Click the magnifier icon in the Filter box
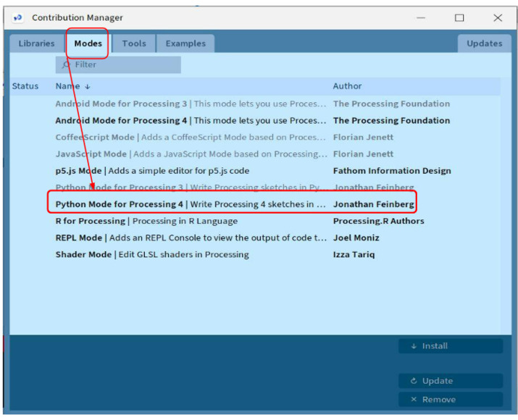Image resolution: width=518 pixels, height=420 pixels. tap(66, 64)
